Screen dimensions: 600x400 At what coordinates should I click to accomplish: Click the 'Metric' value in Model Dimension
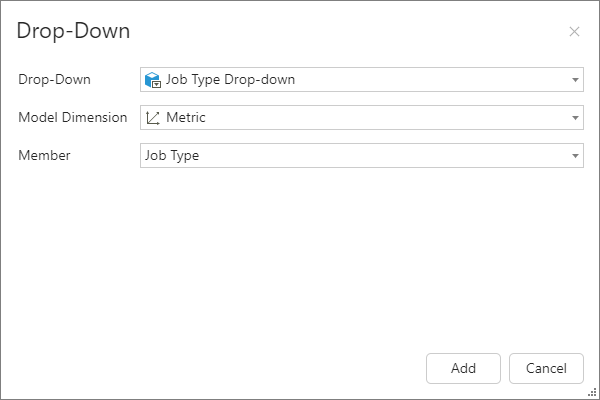(186, 118)
